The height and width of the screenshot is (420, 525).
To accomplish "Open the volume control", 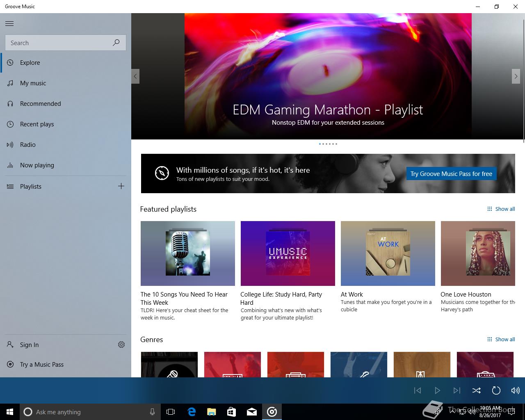I will pyautogui.click(x=516, y=390).
